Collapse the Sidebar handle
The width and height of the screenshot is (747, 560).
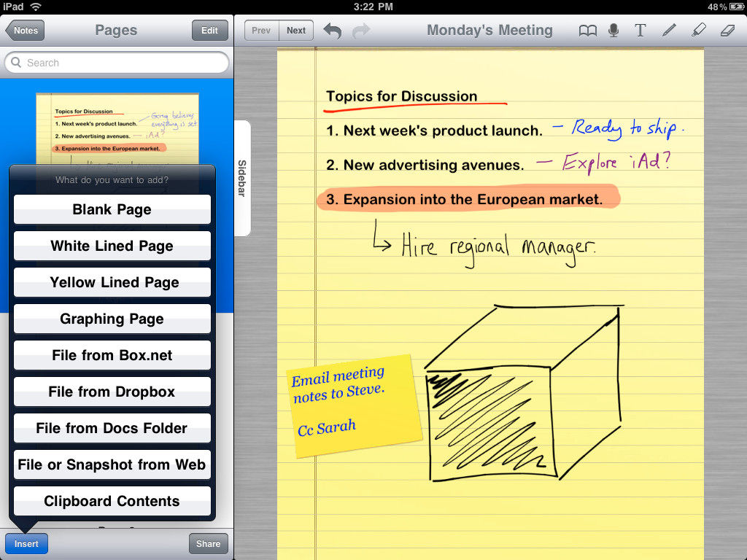pyautogui.click(x=242, y=179)
